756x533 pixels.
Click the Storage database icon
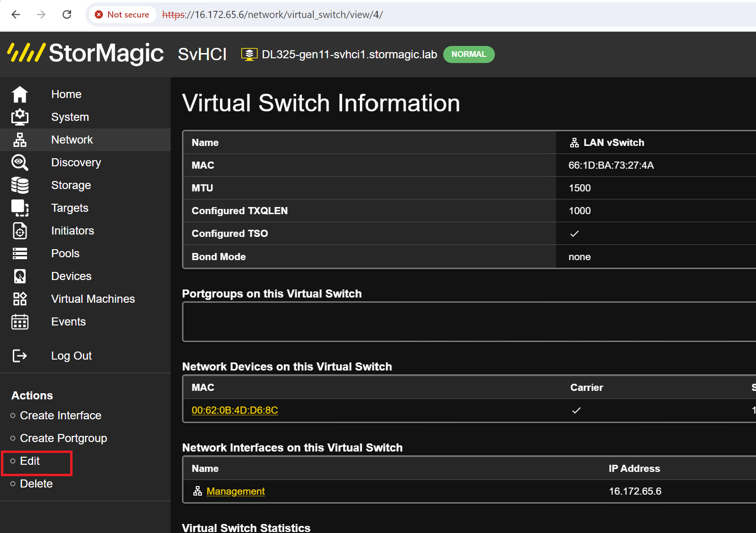19,185
